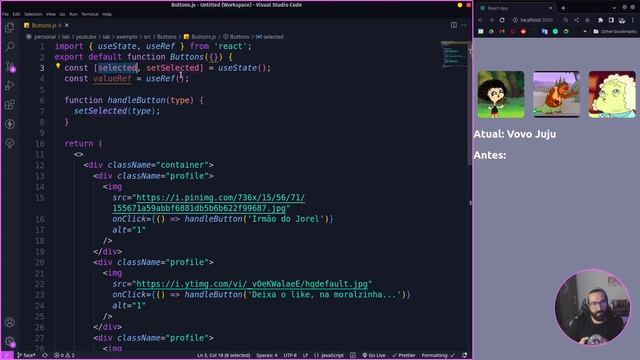Image resolution: width=640 pixels, height=360 pixels.
Task: Open Manage gear in activity bar
Action: tap(9, 341)
